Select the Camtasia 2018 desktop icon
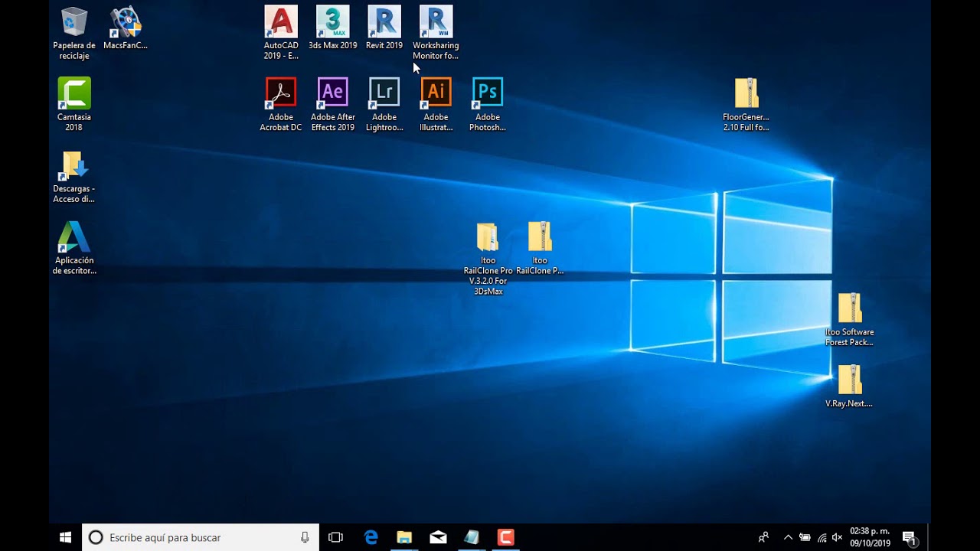980x551 pixels. pyautogui.click(x=74, y=105)
